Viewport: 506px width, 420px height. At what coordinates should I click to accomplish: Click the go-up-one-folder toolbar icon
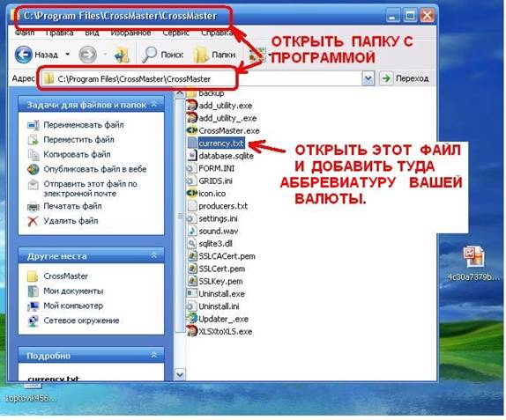pos(123,55)
